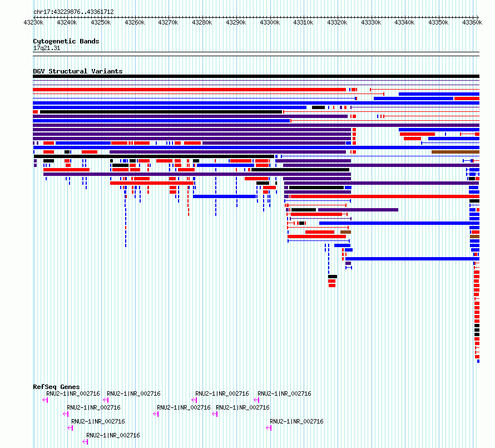Select the 43350k ruler position
This screenshot has width=495, height=448.
pos(438,22)
